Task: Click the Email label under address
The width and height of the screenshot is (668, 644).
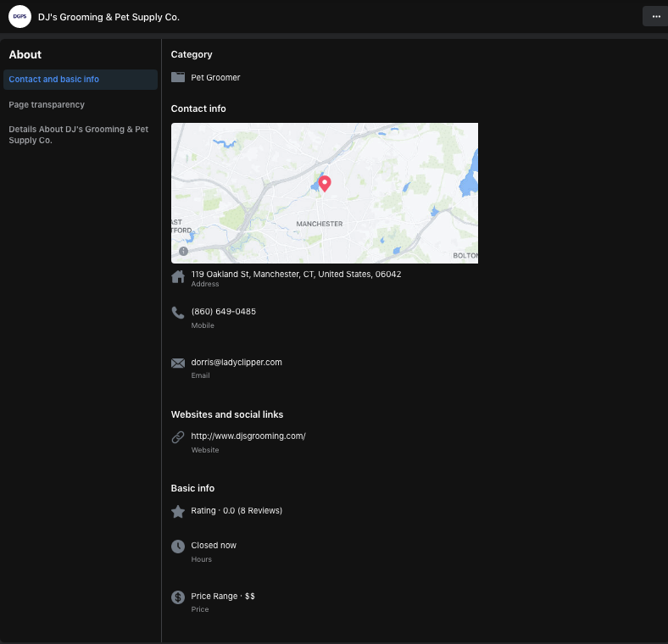Action: [200, 375]
